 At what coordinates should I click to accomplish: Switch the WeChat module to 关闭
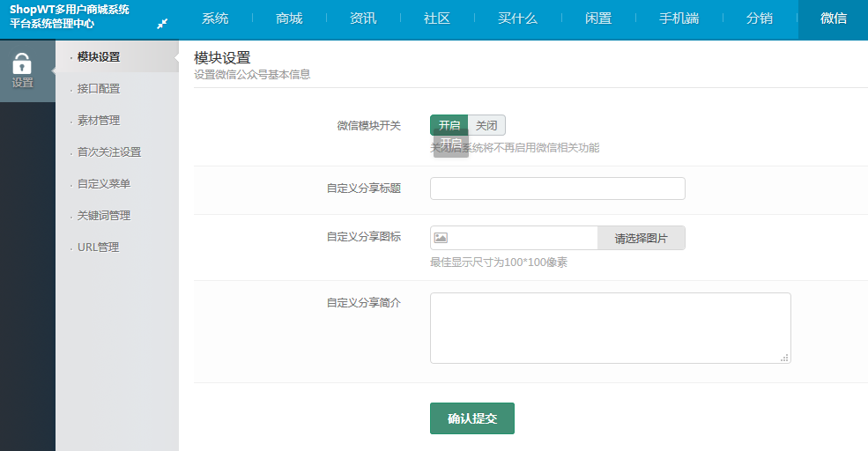click(x=486, y=126)
